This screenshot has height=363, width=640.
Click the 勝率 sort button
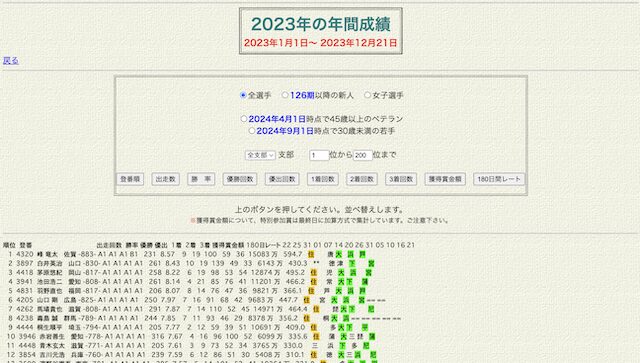pyautogui.click(x=201, y=179)
